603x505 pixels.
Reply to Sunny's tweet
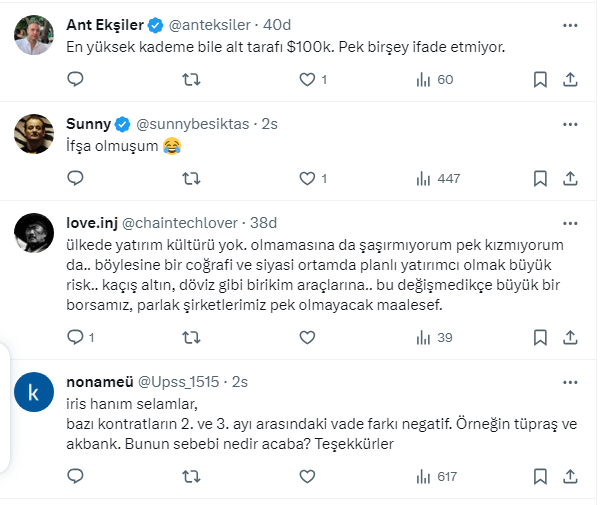click(75, 178)
